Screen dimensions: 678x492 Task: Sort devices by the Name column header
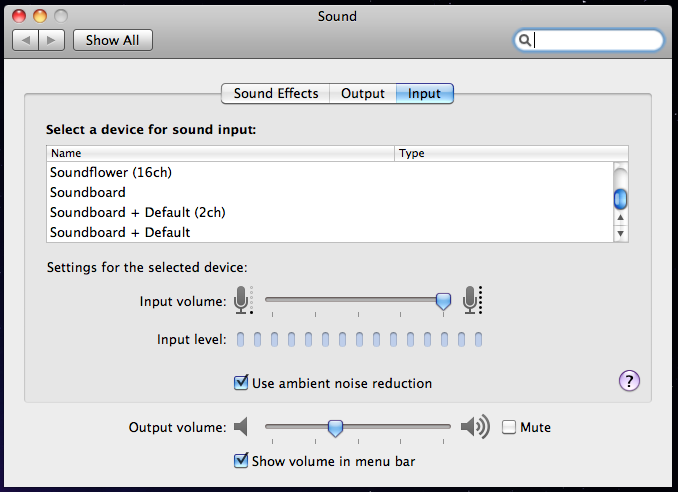(220, 153)
